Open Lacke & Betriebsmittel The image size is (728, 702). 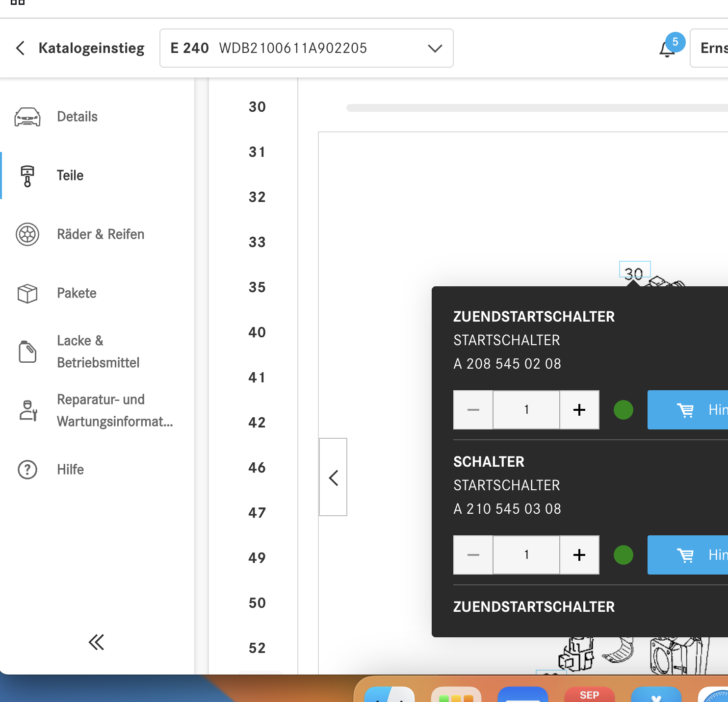click(98, 351)
